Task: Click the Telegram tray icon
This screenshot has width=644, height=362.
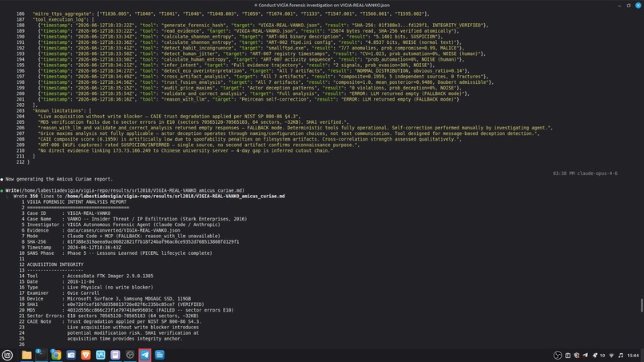Action: [x=585, y=356]
